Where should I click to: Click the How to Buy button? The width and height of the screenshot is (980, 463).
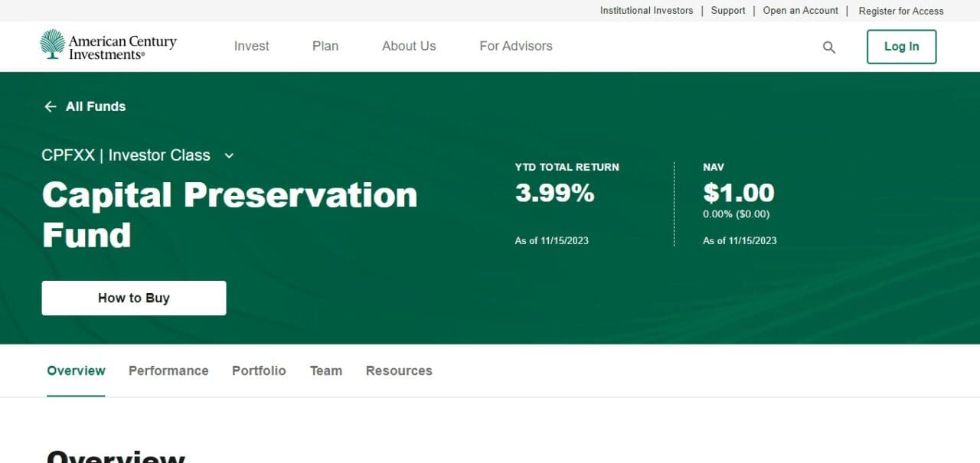134,298
